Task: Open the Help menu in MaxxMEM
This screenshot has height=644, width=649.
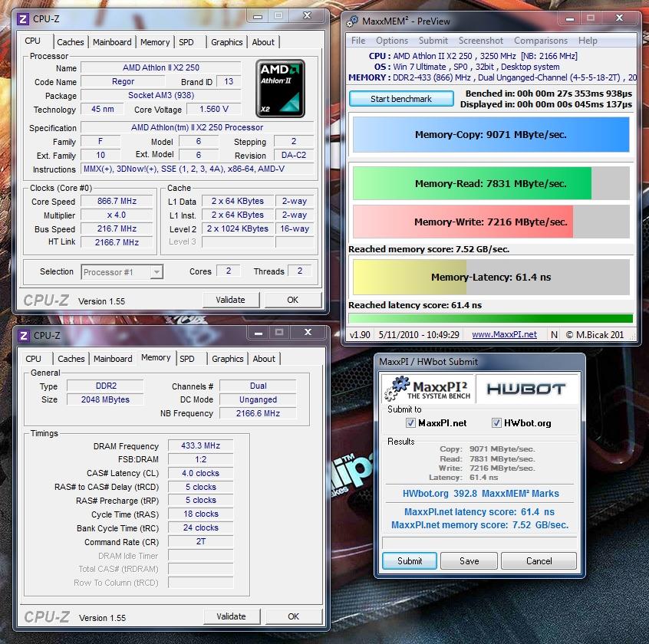Action: 588,41
